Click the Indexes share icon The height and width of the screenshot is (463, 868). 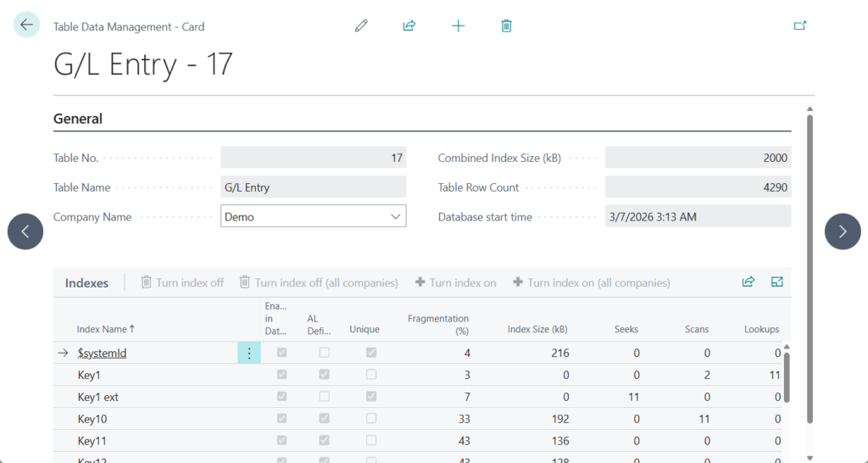pyautogui.click(x=748, y=282)
